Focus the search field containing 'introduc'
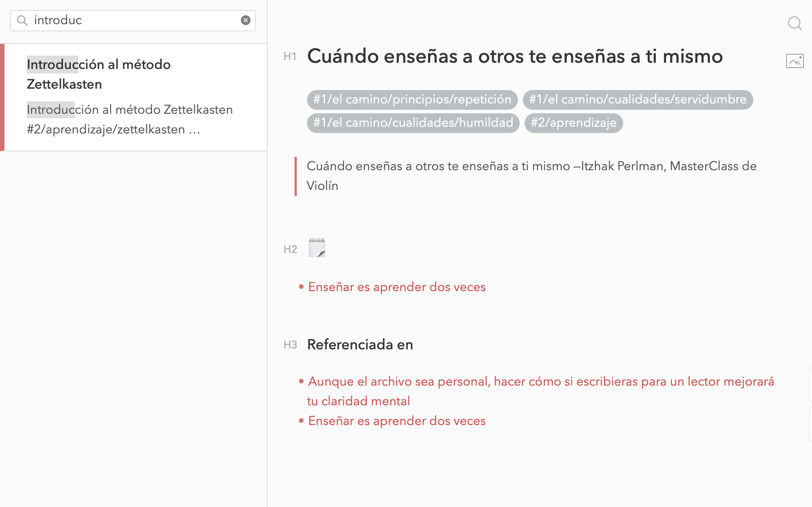The image size is (812, 507). tap(133, 21)
